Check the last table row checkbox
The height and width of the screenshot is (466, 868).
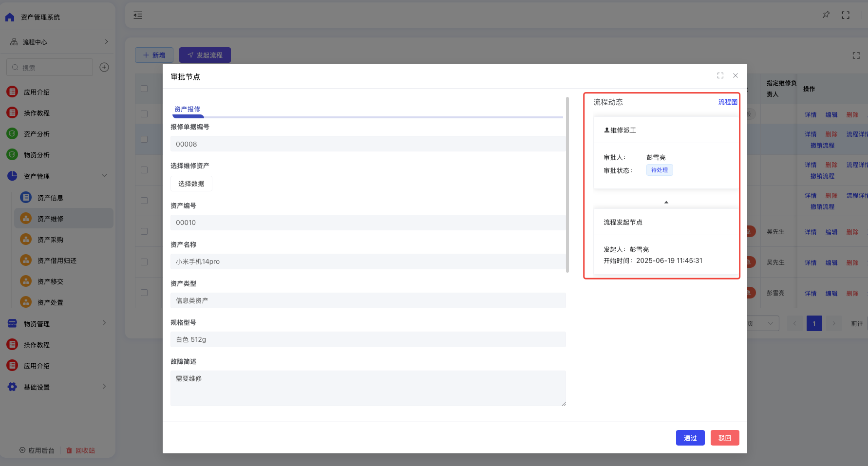click(x=144, y=293)
